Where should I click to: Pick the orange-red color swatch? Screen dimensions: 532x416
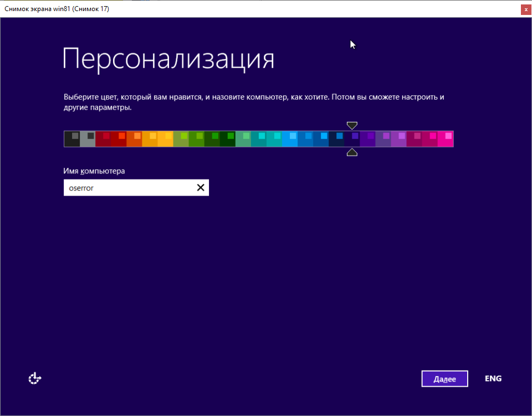(x=134, y=139)
